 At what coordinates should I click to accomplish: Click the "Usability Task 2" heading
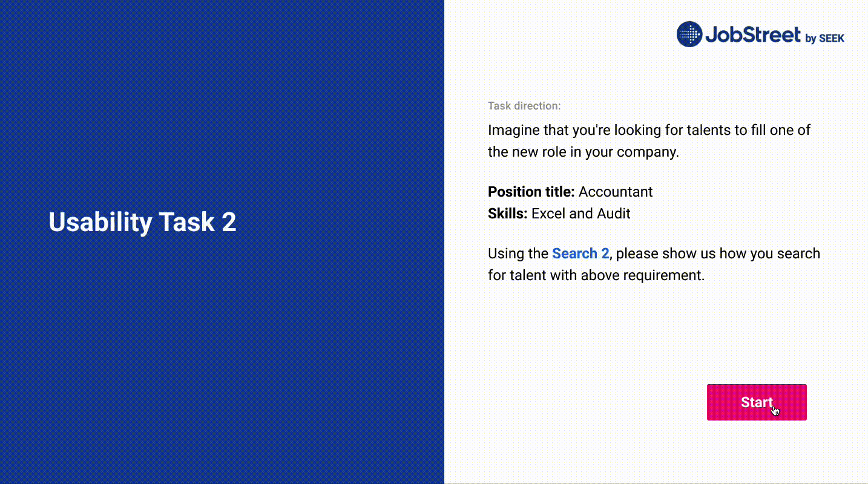pos(142,222)
